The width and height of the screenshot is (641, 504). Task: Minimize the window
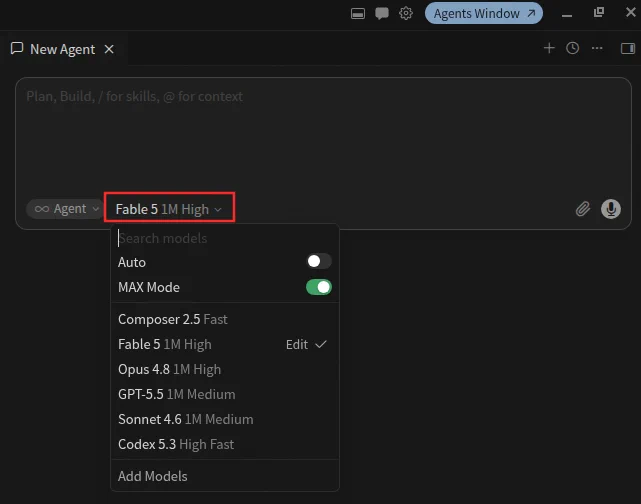click(567, 14)
